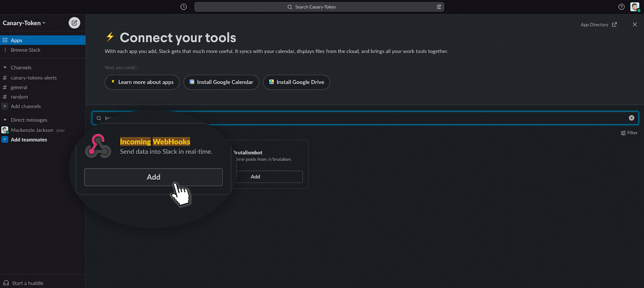
Task: Click Install Google Calendar
Action: [221, 82]
